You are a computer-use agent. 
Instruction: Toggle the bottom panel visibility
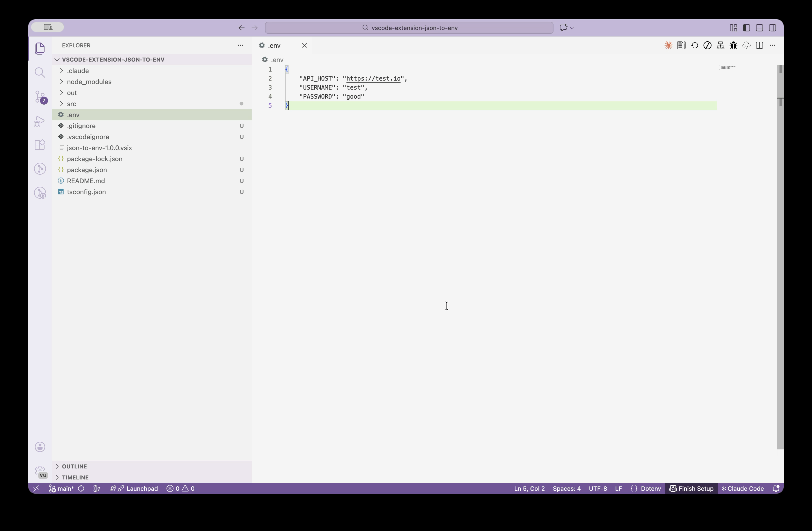click(759, 28)
